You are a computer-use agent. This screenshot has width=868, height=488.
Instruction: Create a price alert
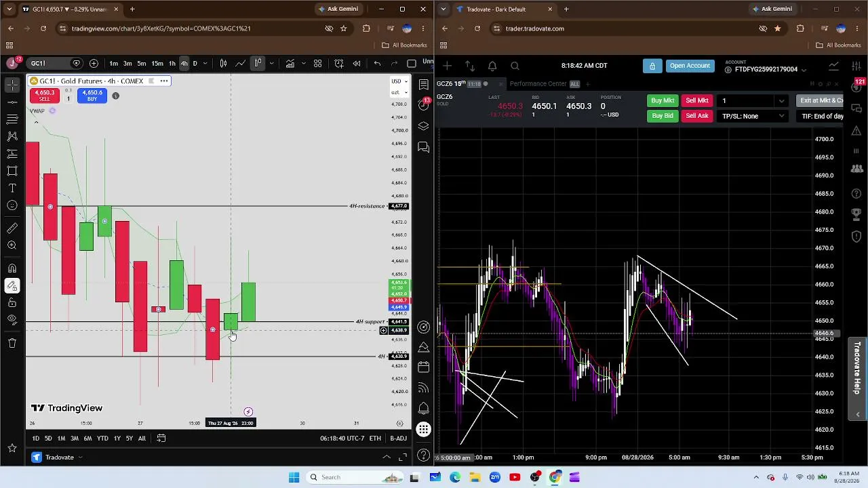(x=339, y=64)
